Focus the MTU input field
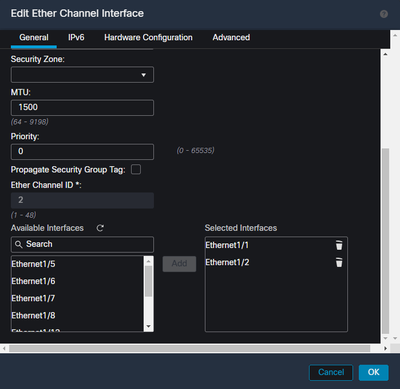The height and width of the screenshot is (389, 400). tap(82, 108)
